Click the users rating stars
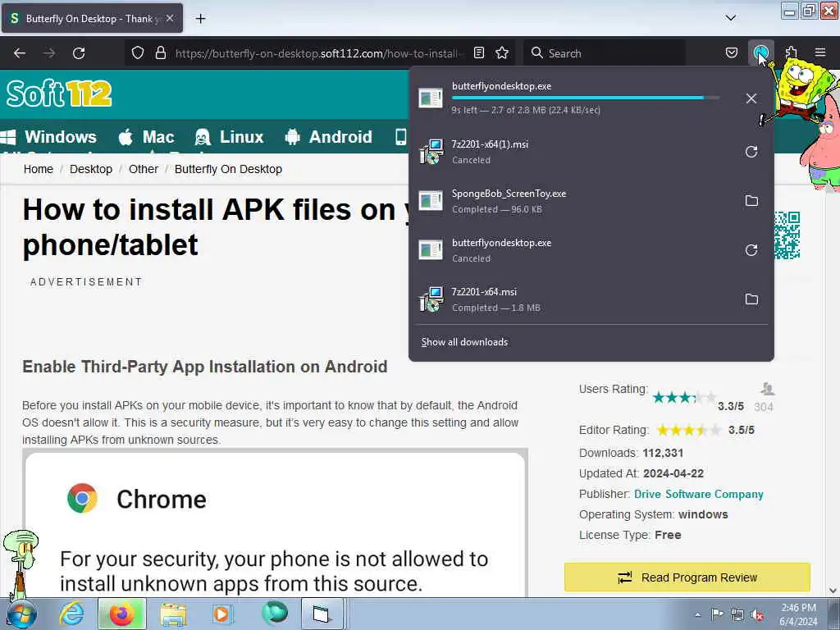The width and height of the screenshot is (840, 630). tap(684, 398)
